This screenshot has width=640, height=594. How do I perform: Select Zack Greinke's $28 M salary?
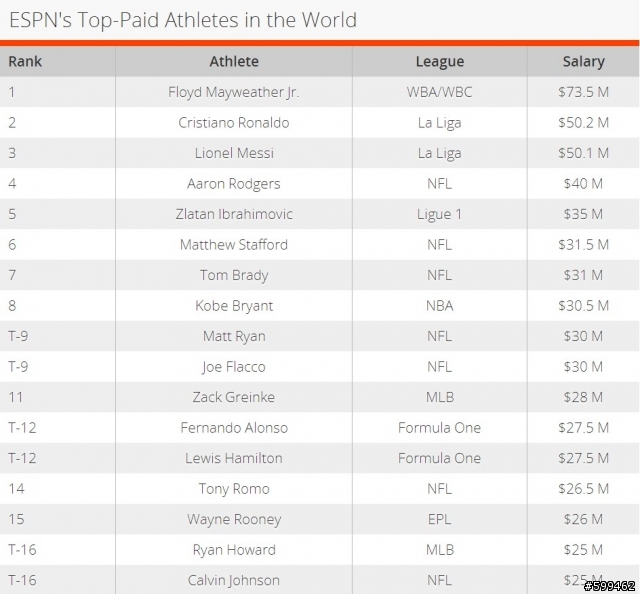click(583, 397)
